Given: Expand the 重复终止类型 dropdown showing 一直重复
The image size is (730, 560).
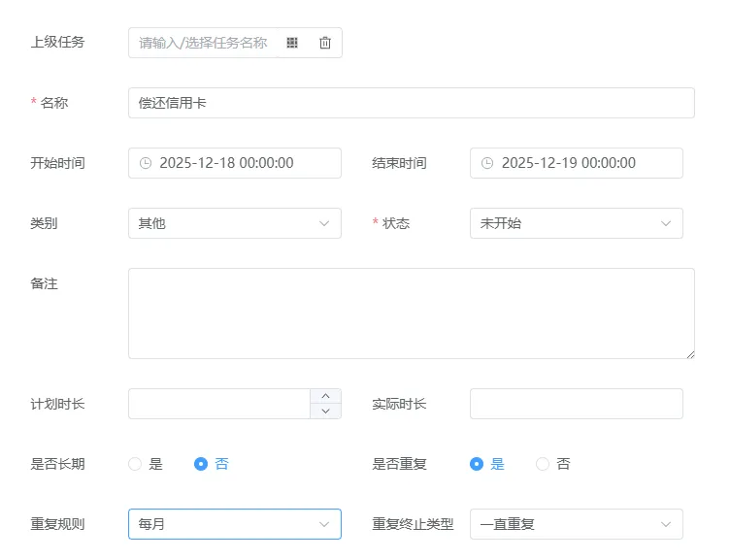Looking at the screenshot, I should click(x=576, y=524).
